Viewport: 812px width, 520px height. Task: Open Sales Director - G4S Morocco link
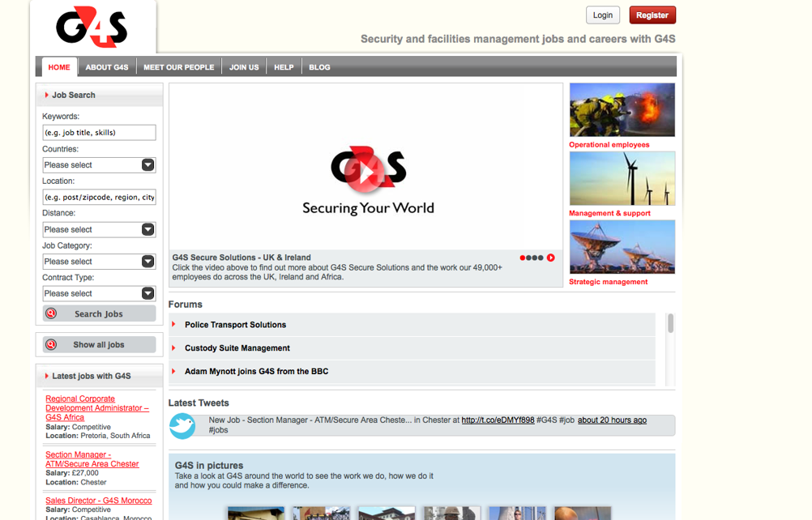[98, 501]
